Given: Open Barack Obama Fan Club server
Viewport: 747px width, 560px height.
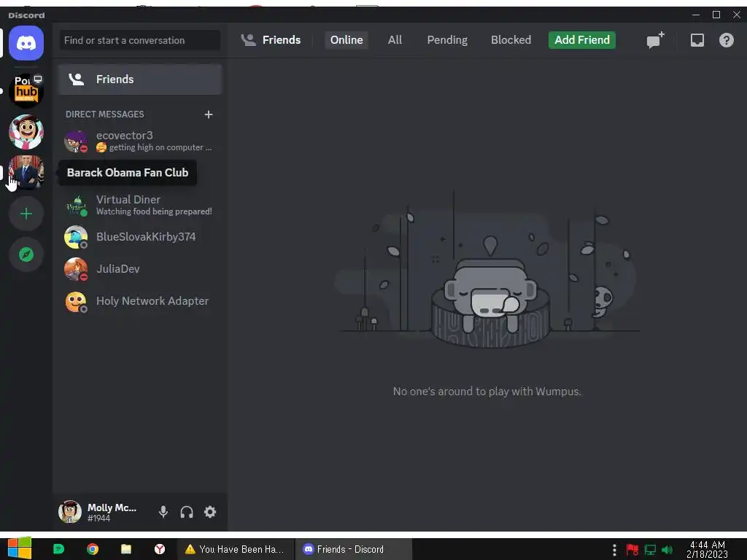Looking at the screenshot, I should (x=26, y=172).
